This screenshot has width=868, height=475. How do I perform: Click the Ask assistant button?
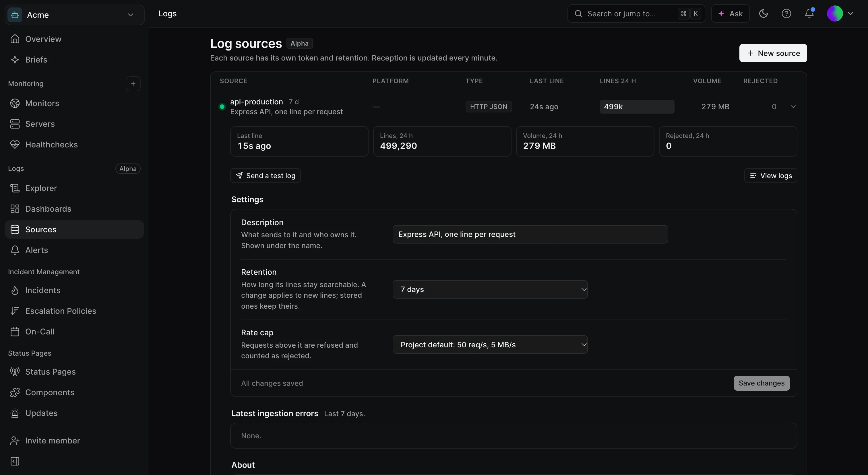coord(730,13)
